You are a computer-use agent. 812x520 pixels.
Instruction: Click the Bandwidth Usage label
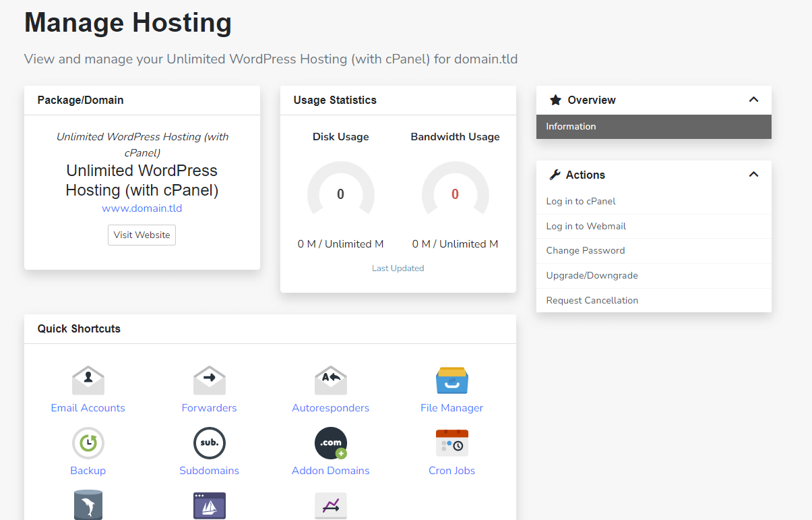456,137
